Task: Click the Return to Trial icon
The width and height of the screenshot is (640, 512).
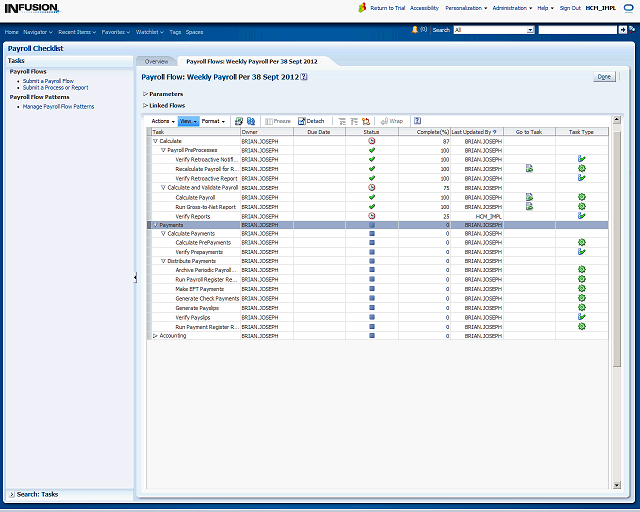Action: [x=362, y=8]
